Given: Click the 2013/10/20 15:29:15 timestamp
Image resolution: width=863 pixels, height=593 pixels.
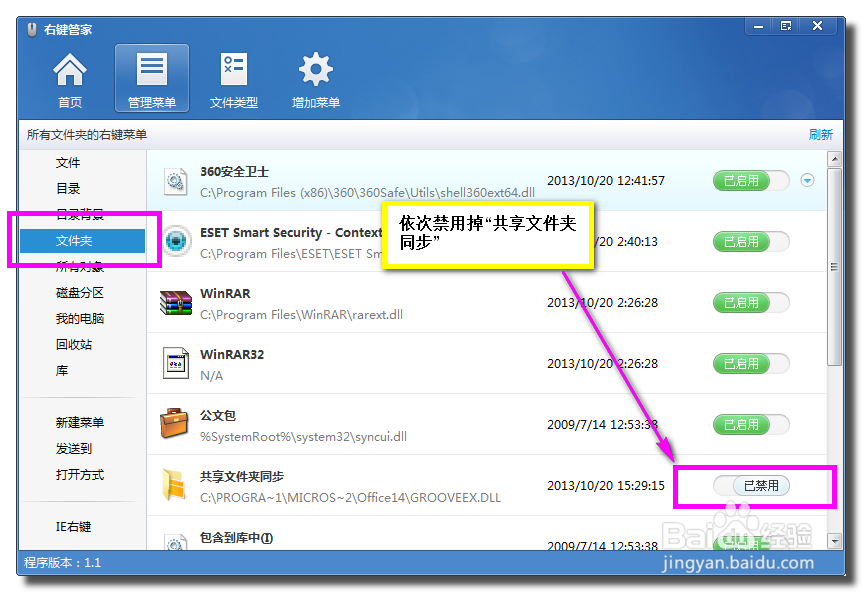Looking at the screenshot, I should pos(605,486).
